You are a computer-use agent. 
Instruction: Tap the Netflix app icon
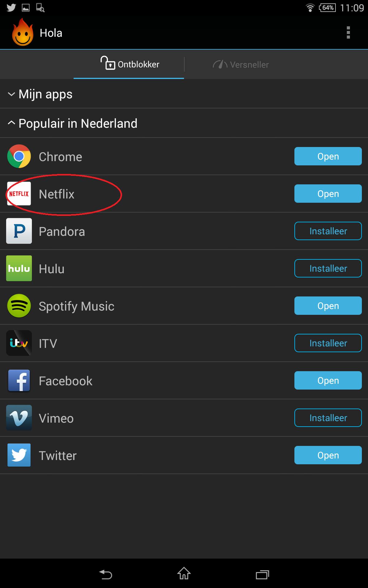19,194
